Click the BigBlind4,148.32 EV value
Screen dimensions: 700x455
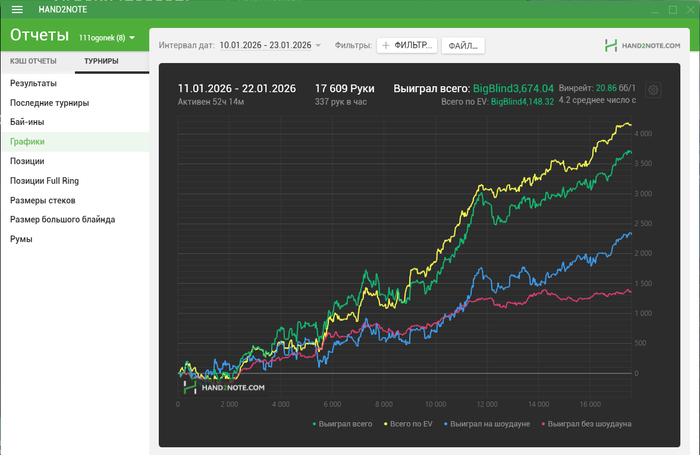[522, 102]
